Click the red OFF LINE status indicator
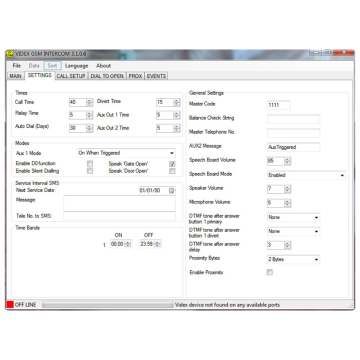 (x=10, y=305)
